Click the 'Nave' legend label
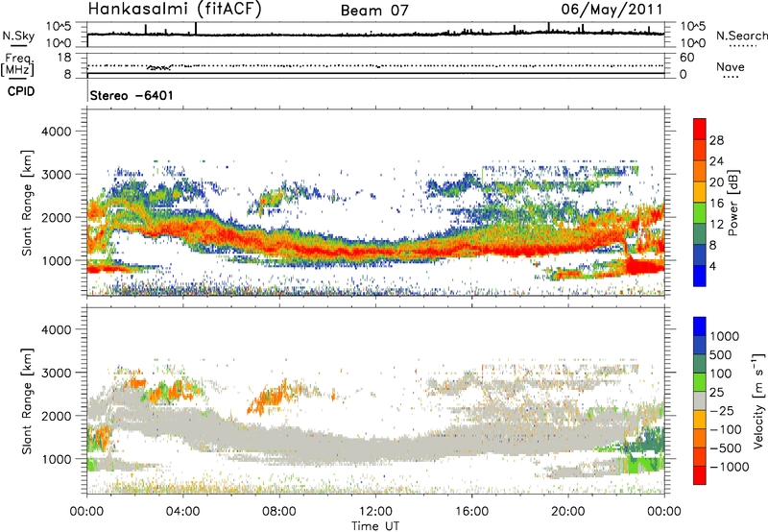 731,66
